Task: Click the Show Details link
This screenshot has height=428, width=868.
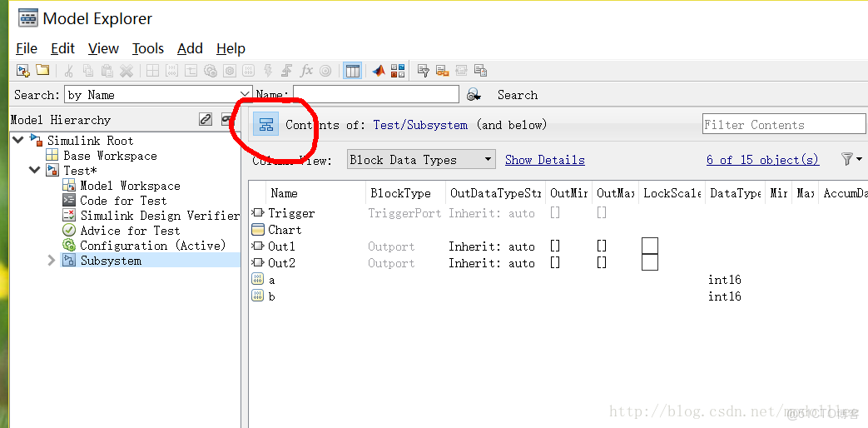Action: 545,160
